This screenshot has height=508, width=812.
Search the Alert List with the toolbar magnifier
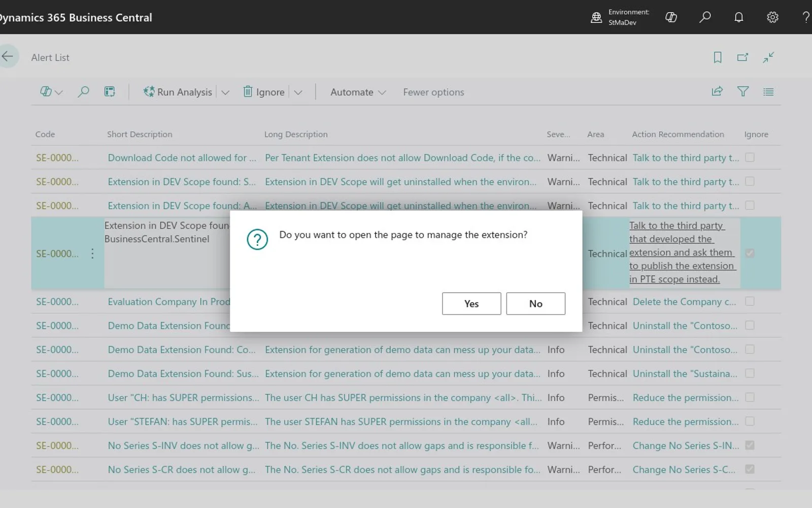(x=83, y=92)
